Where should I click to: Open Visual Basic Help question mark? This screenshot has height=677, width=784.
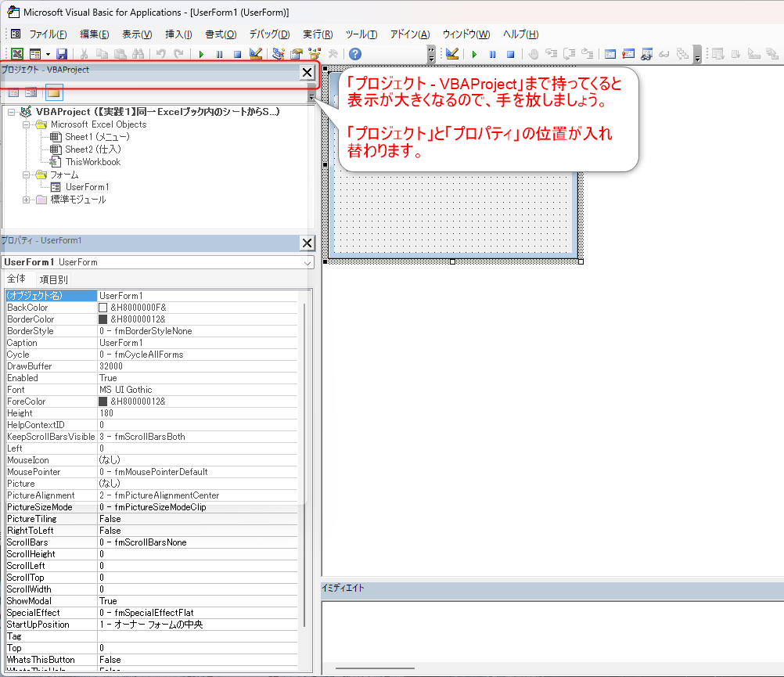coord(355,54)
